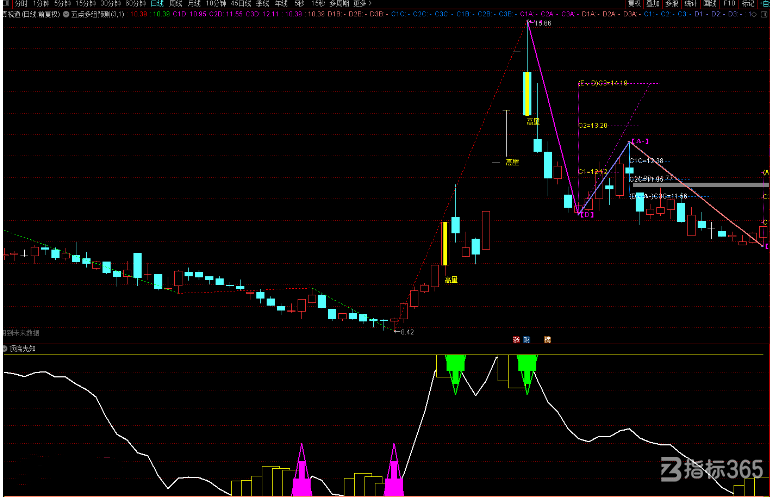Click the C1C=12.38 level label
This screenshot has width=772, height=497.
click(647, 161)
